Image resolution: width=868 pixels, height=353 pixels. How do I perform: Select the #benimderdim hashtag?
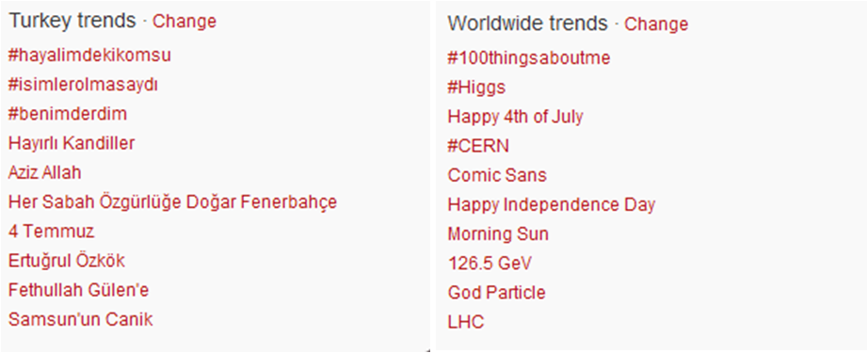(x=68, y=114)
